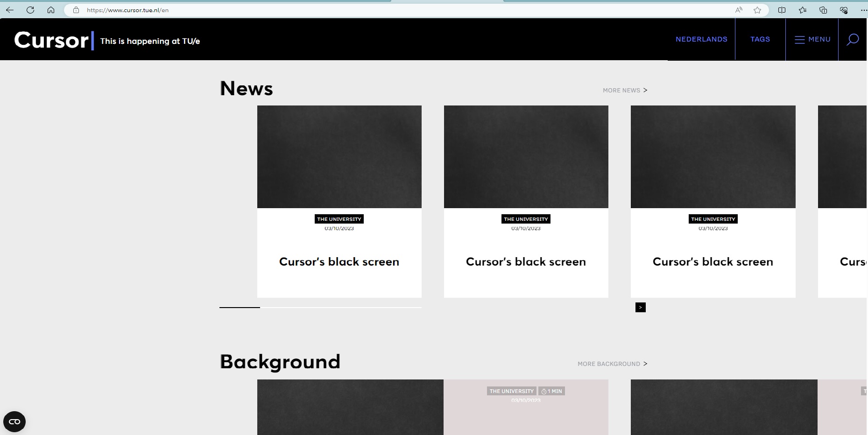Open the second News card black image
This screenshot has width=868, height=435.
[x=526, y=157]
